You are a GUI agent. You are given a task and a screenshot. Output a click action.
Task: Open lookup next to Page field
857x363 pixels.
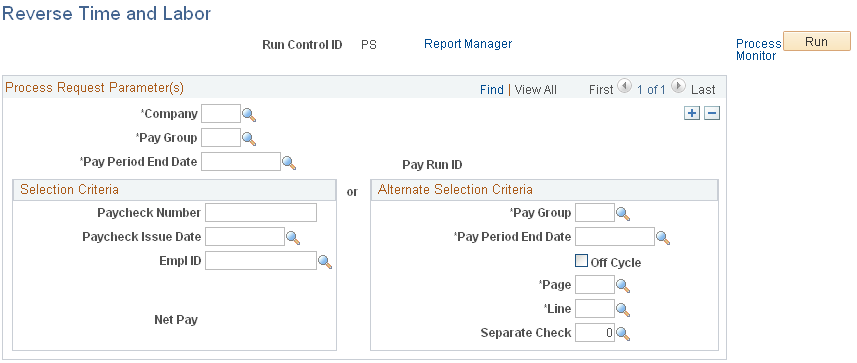click(x=623, y=285)
